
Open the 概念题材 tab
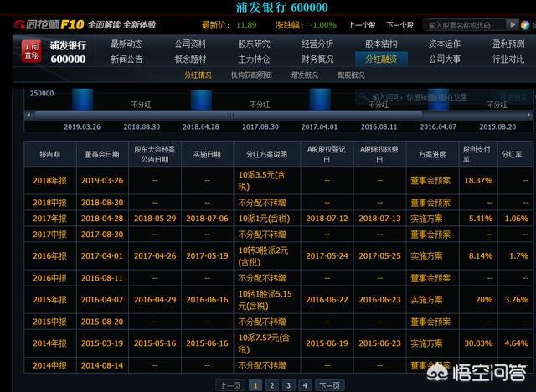tap(190, 59)
